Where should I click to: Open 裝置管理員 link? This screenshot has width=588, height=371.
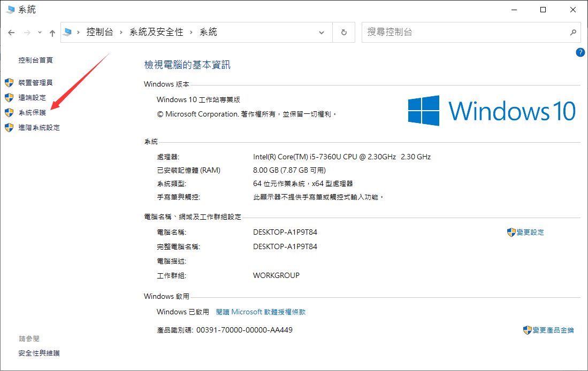[36, 82]
